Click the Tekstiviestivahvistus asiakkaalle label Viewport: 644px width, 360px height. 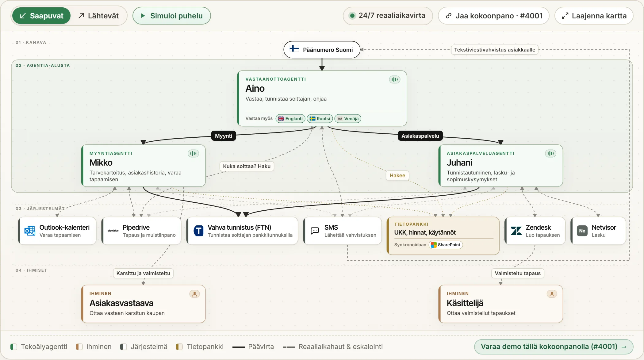pos(495,50)
